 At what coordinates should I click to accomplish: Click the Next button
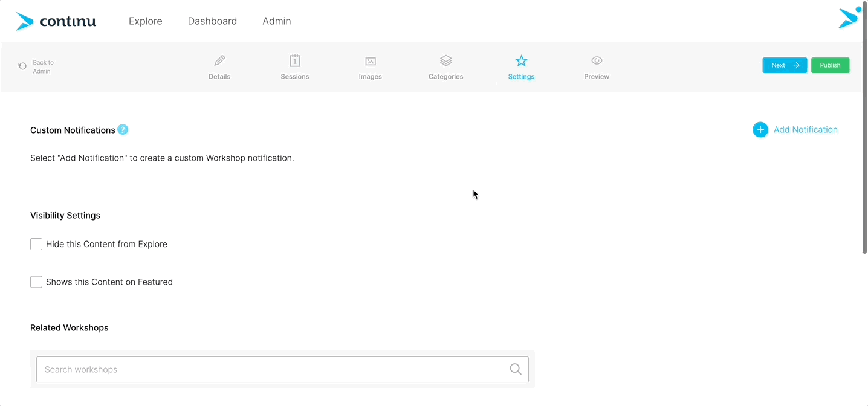[x=785, y=65]
